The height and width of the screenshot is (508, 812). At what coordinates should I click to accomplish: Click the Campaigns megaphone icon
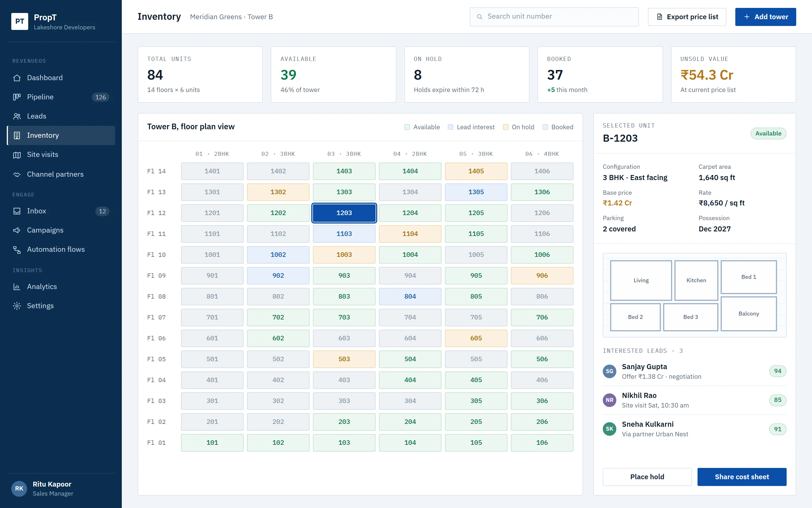pyautogui.click(x=17, y=230)
